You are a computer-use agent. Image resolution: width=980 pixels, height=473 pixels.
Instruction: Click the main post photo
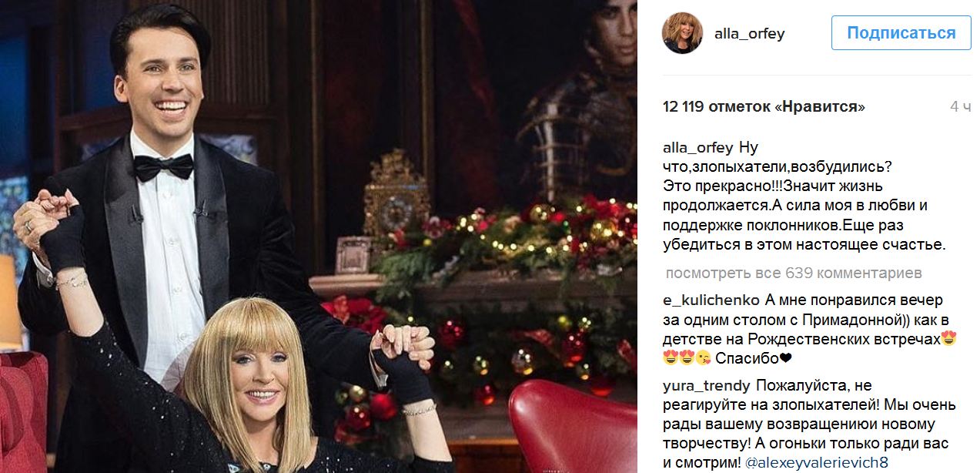[319, 236]
